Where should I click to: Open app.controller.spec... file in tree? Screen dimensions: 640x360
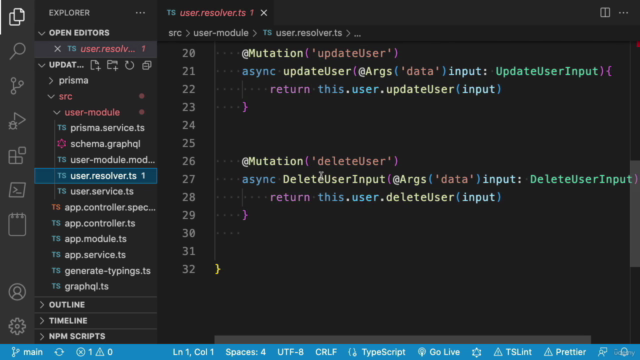click(110, 207)
